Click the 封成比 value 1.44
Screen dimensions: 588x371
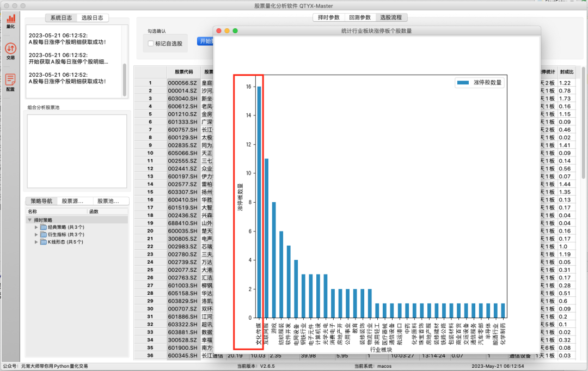click(565, 184)
